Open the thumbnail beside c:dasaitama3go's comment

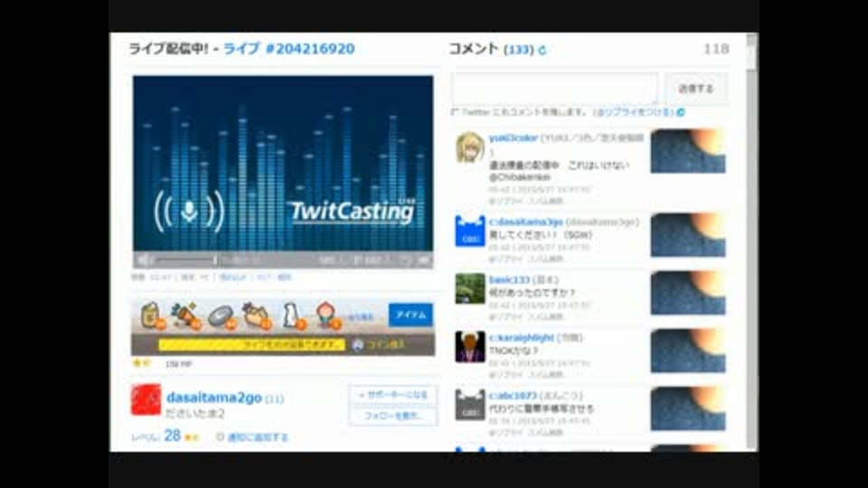[687, 235]
